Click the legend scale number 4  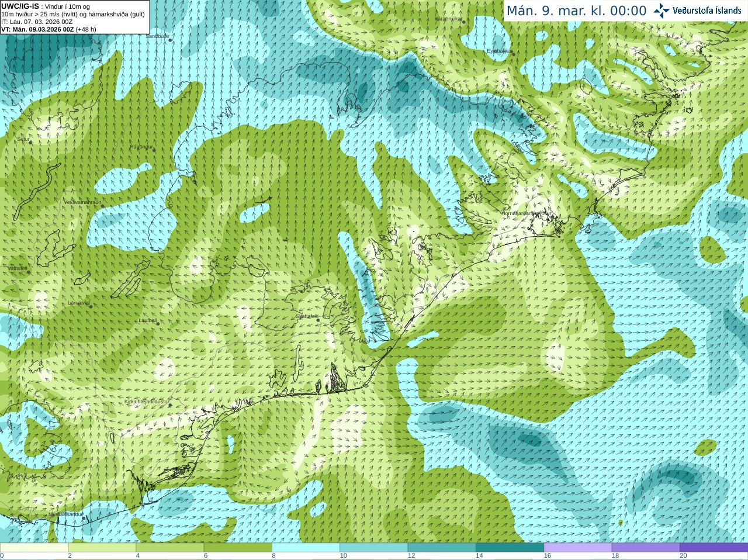pos(137,556)
